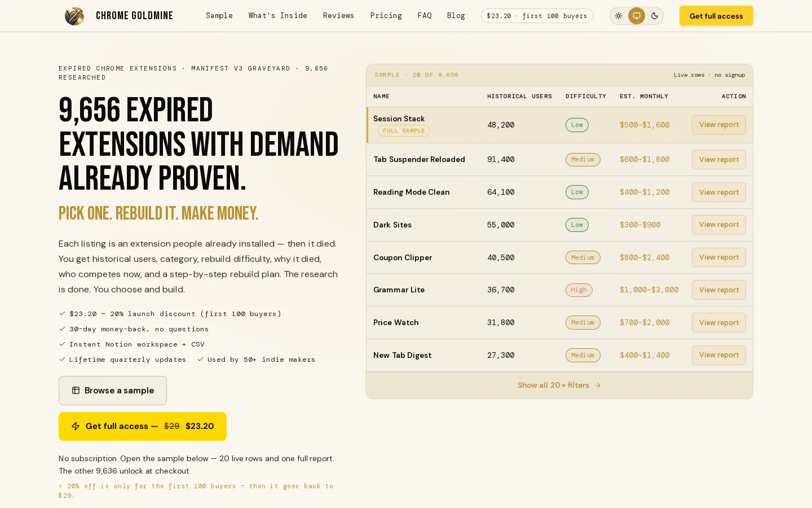Click $1,000-$3,000 estimate value

(649, 290)
